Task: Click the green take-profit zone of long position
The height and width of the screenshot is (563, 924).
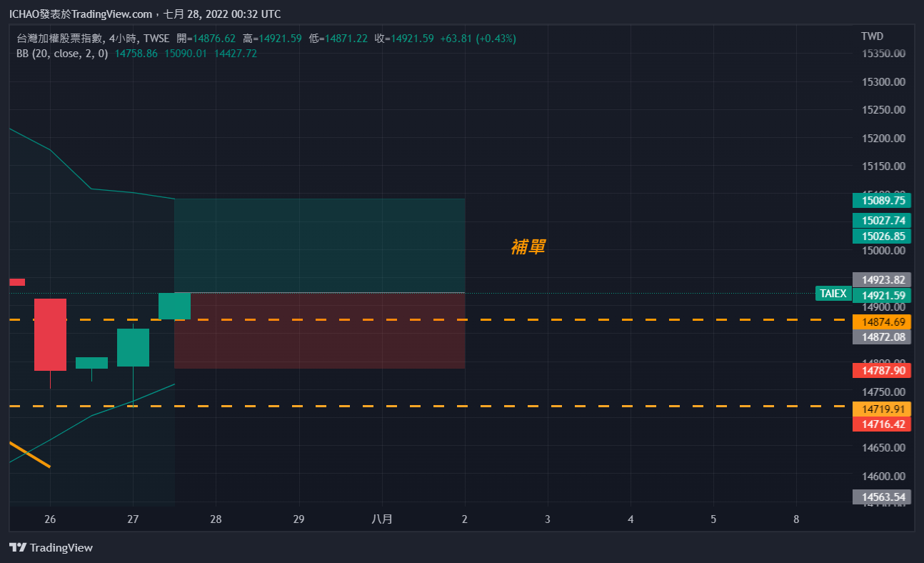Action: tap(320, 245)
